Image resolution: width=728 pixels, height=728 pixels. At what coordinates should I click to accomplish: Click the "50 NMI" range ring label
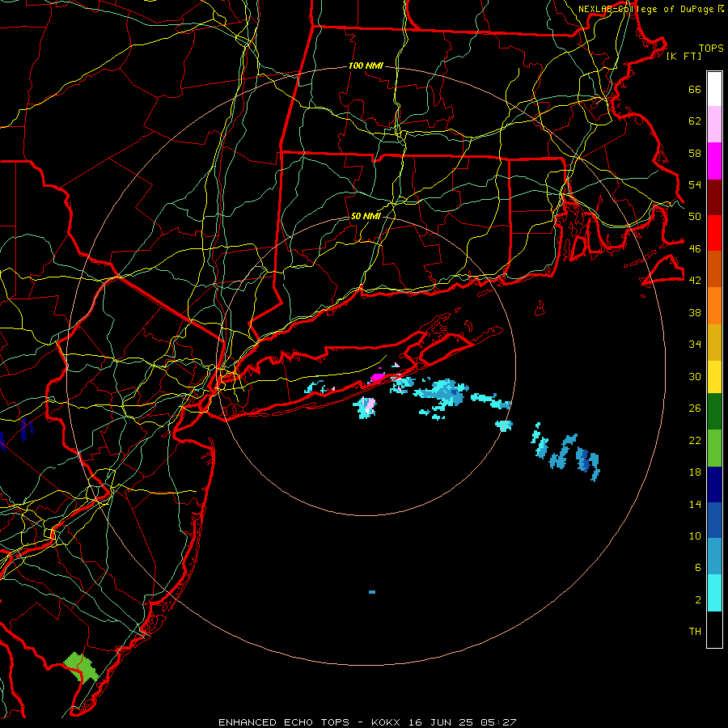[366, 216]
